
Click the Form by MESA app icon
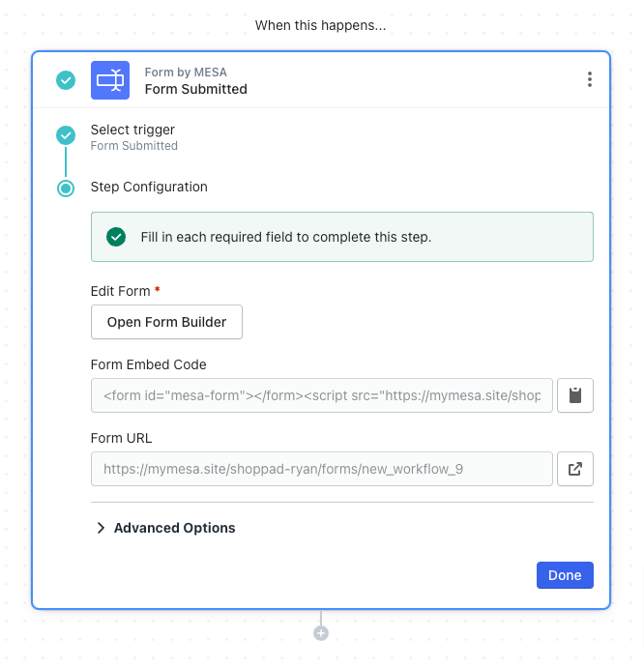click(x=110, y=80)
